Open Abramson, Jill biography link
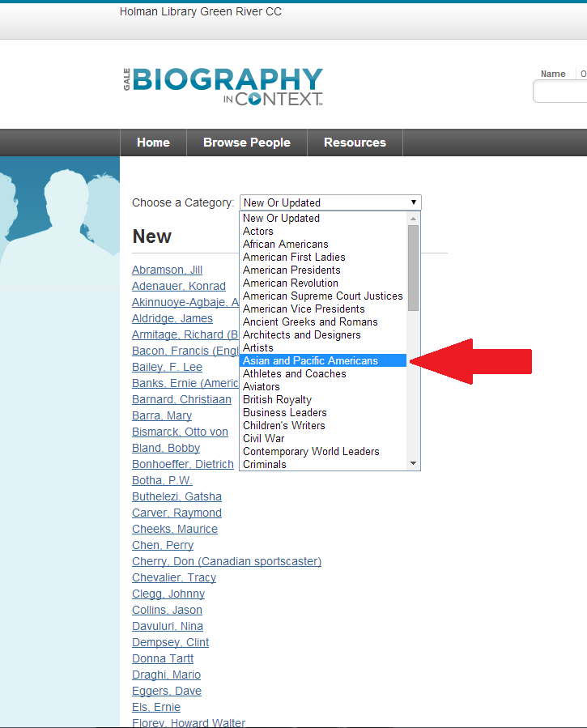 click(x=167, y=270)
